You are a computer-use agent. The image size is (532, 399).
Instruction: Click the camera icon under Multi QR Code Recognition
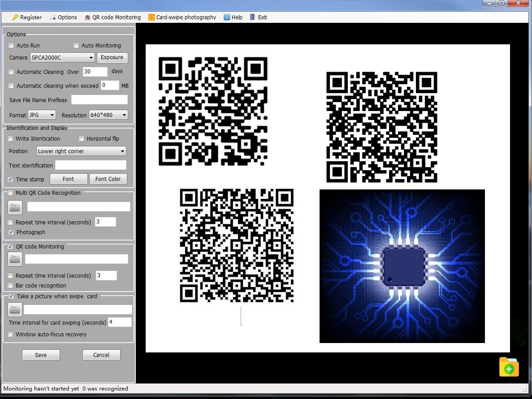[x=15, y=207]
